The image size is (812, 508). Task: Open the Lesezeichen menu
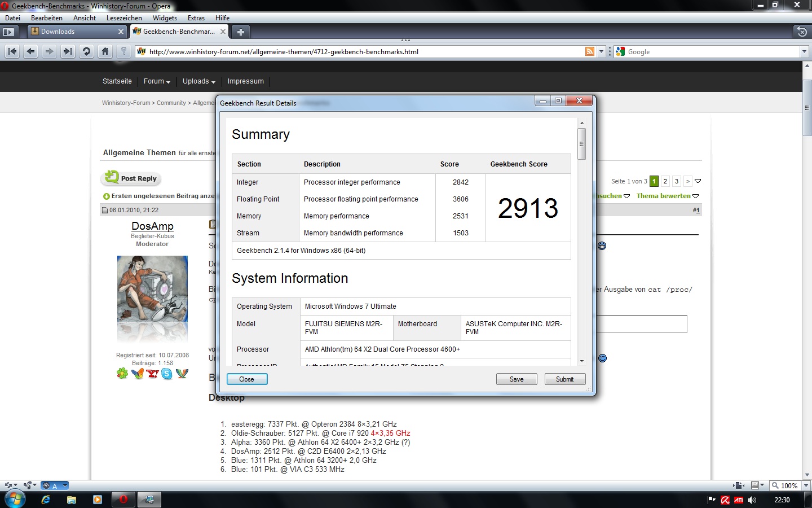[124, 18]
